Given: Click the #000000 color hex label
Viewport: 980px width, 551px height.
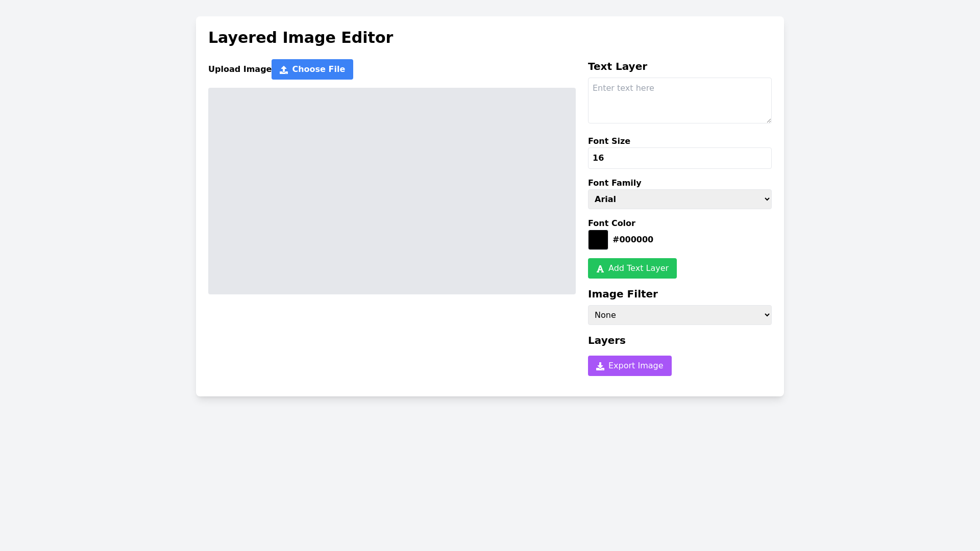Looking at the screenshot, I should pos(633,239).
